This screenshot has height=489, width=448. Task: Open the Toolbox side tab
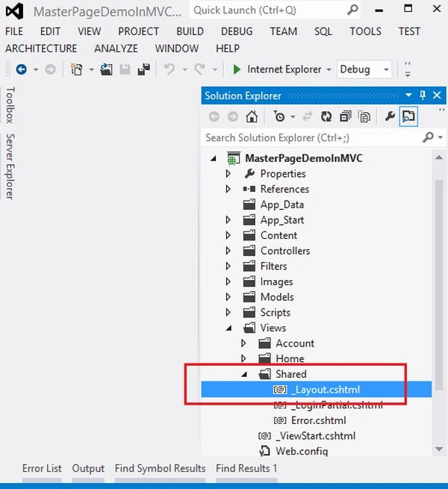[x=10, y=105]
